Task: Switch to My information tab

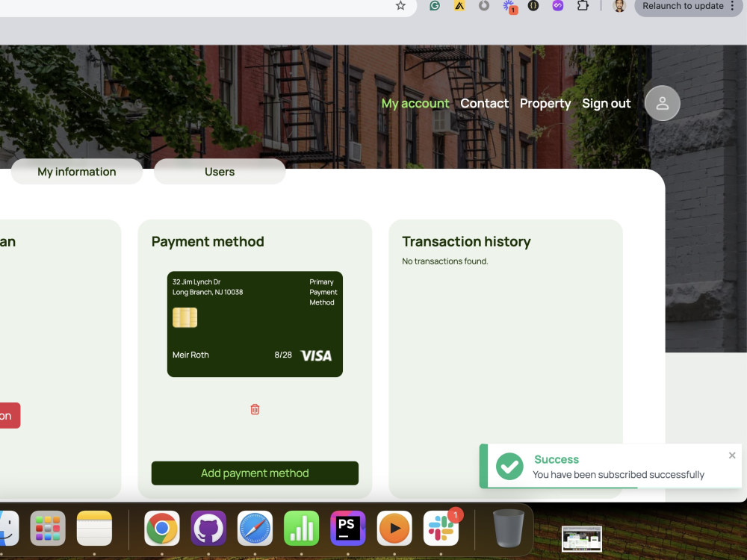Action: pos(77,172)
